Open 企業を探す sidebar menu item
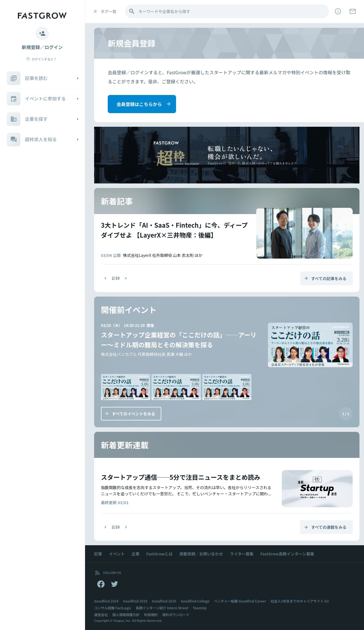364x630 pixels. [46, 119]
